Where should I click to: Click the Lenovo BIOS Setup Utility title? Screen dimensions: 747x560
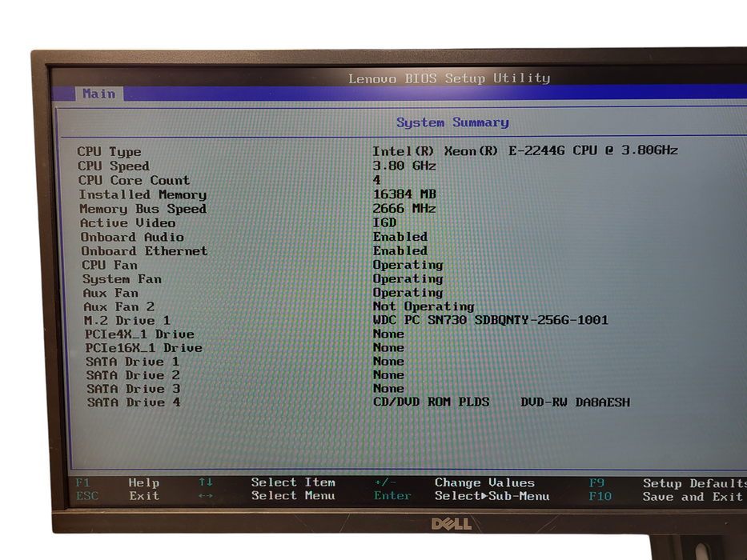(449, 78)
